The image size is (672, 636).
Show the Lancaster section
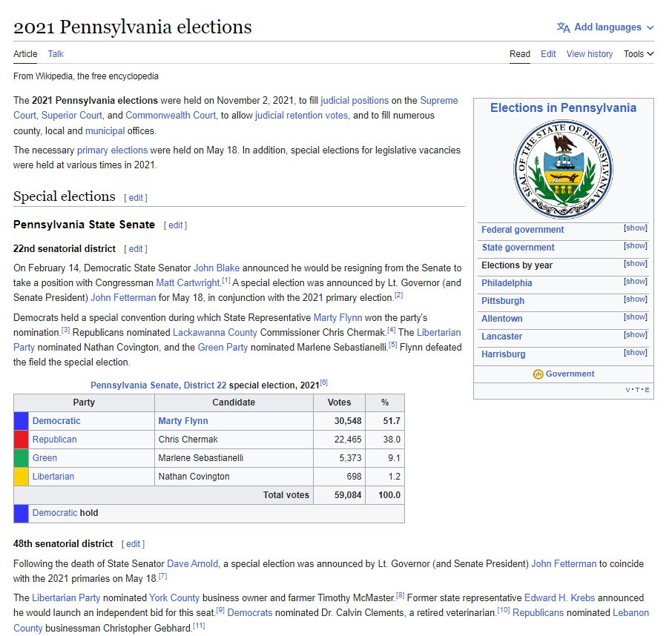635,334
